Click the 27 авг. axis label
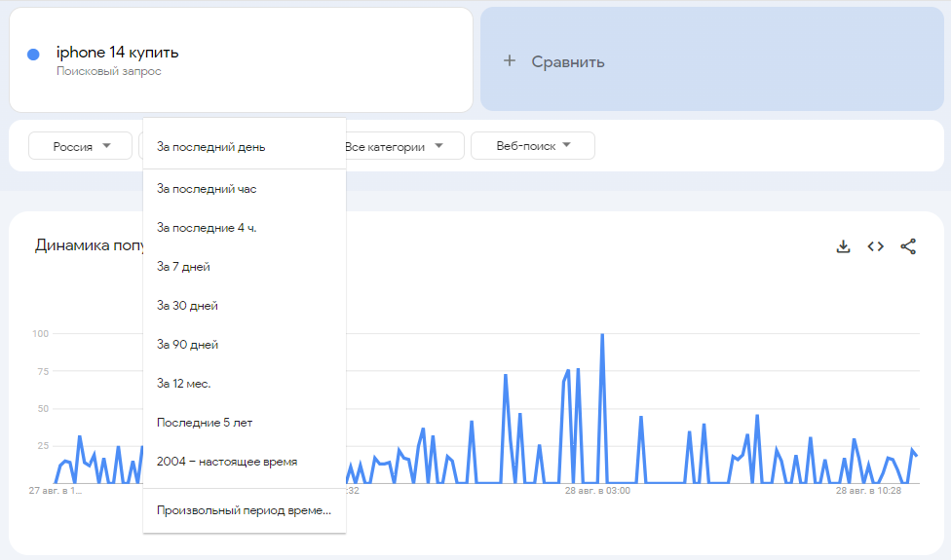 (x=56, y=490)
